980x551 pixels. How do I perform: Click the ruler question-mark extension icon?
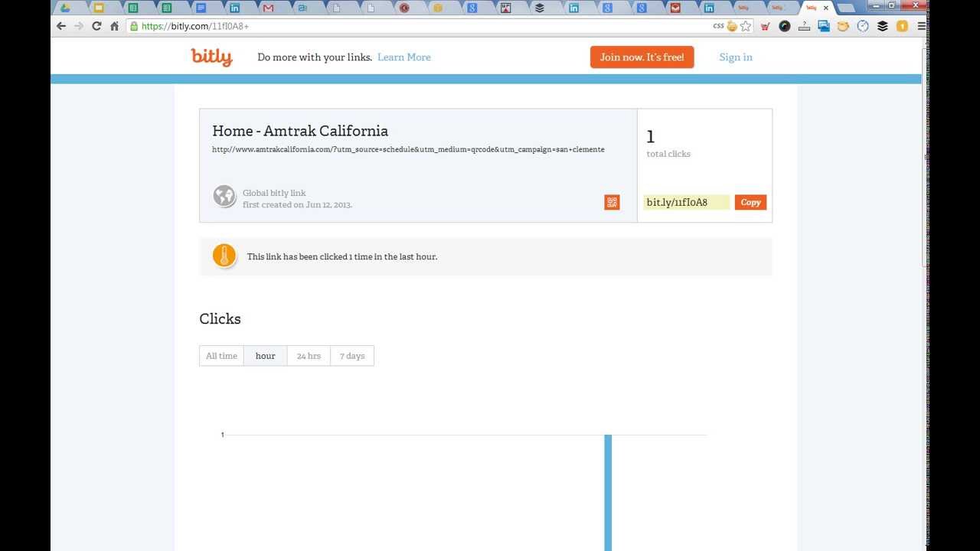pos(804,26)
